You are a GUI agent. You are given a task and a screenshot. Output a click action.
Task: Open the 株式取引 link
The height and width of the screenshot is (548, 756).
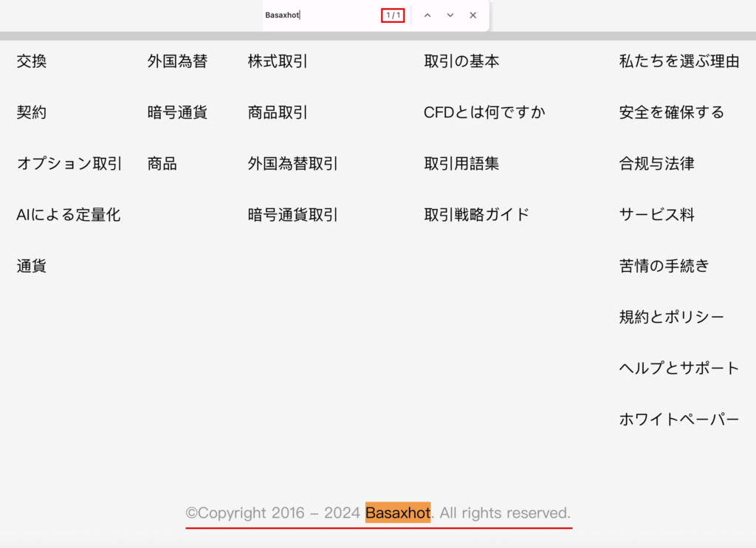(x=278, y=61)
